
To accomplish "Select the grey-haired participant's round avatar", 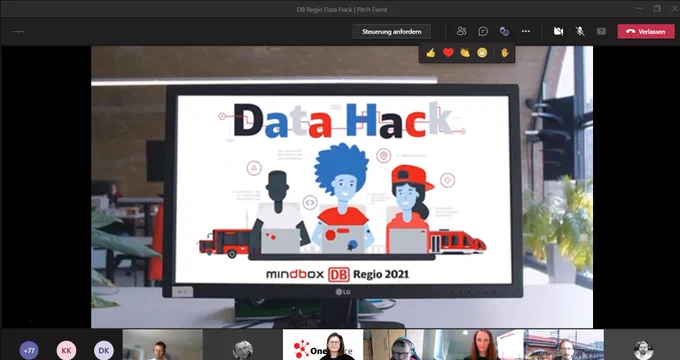I will pyautogui.click(x=242, y=350).
